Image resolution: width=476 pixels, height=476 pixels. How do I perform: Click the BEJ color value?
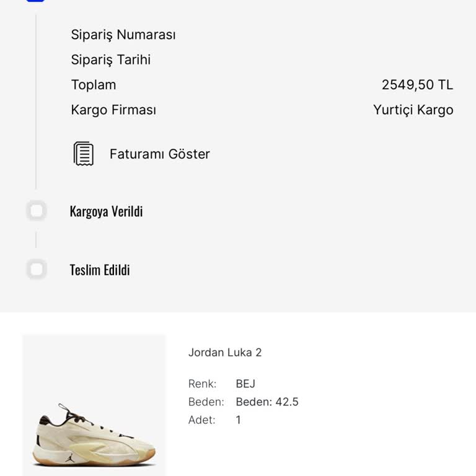(x=245, y=384)
